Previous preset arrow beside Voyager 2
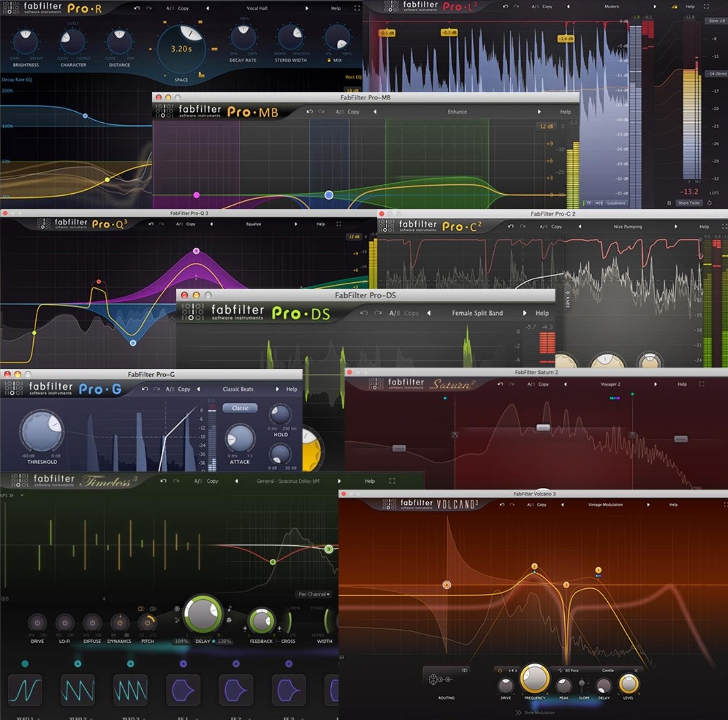Screen dimensions: 728x720 pyautogui.click(x=565, y=384)
